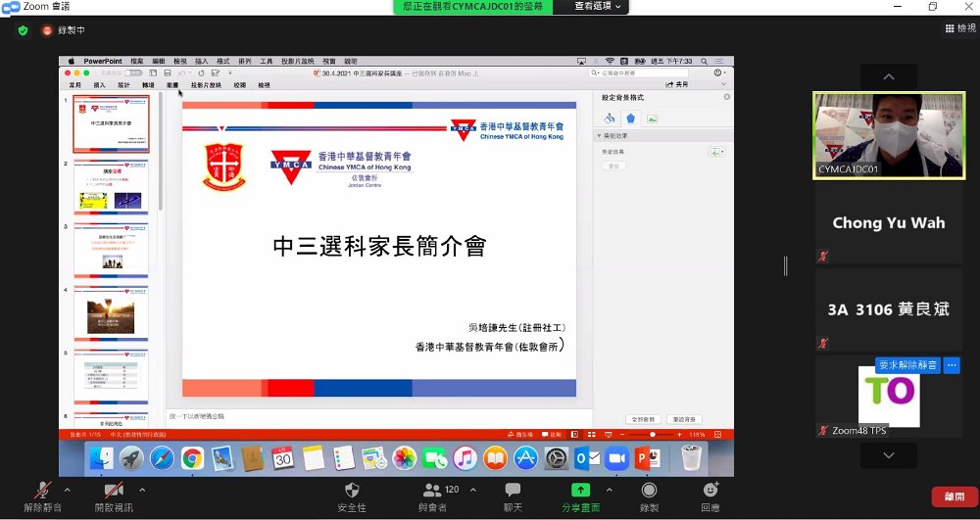Expand arrow next to participants count
980x520 pixels.
(x=473, y=490)
